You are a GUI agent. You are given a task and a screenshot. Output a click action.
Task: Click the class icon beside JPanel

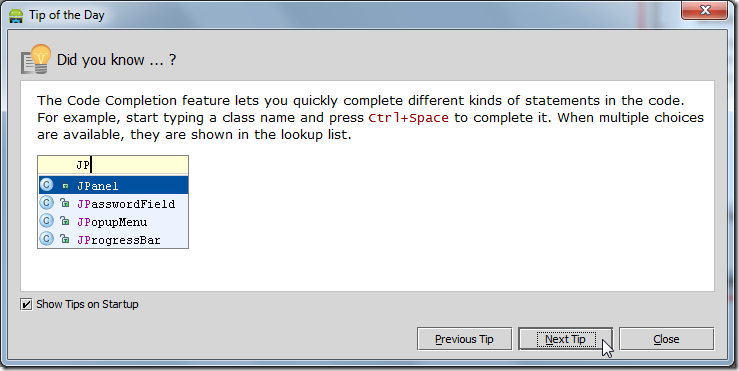(x=46, y=185)
